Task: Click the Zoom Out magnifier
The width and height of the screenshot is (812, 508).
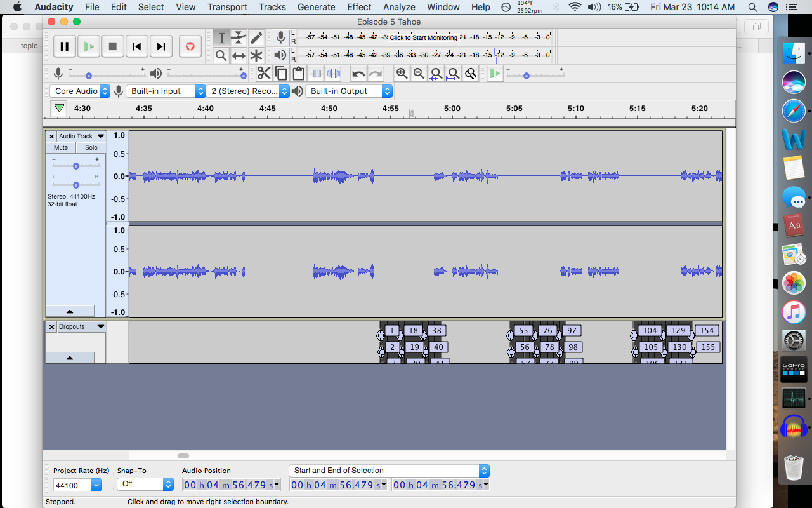Action: [419, 74]
